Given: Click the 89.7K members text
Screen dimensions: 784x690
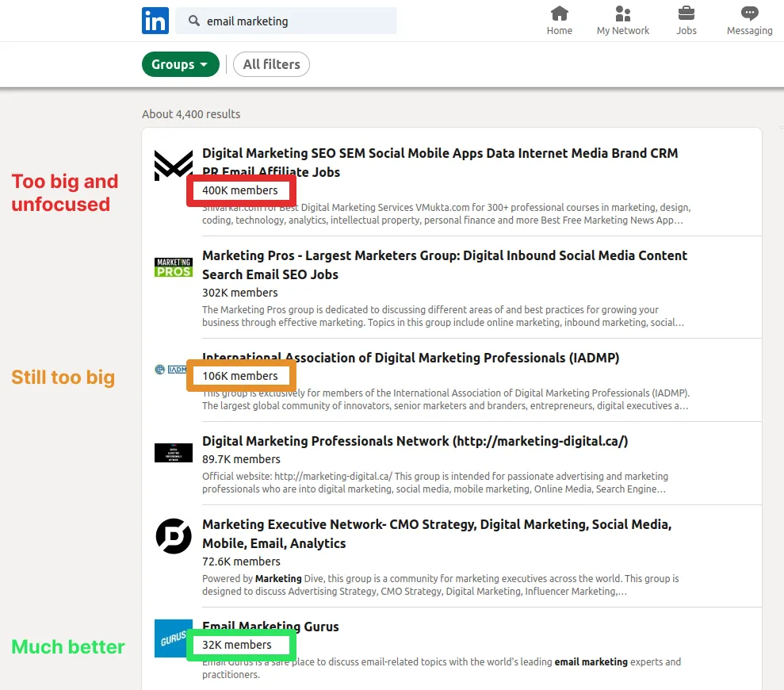Looking at the screenshot, I should pyautogui.click(x=241, y=459).
